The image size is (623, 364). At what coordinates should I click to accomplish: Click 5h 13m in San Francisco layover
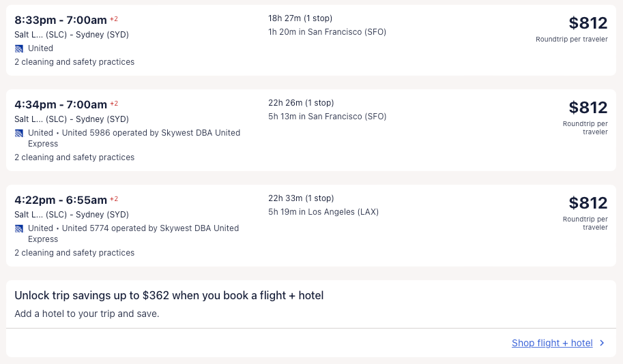pyautogui.click(x=327, y=117)
